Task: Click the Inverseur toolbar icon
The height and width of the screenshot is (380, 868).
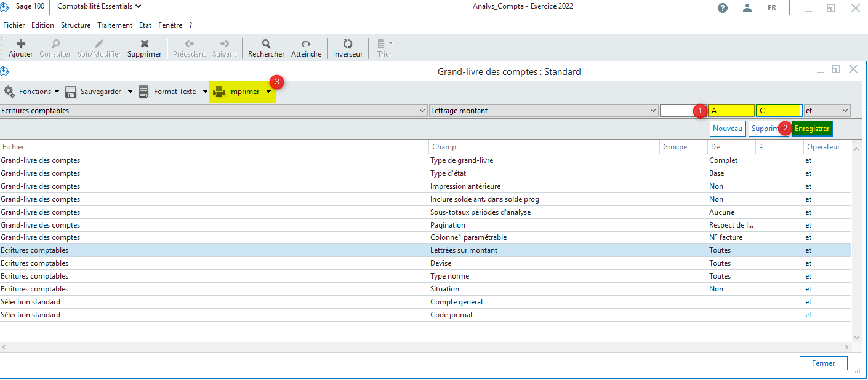Action: 348,44
